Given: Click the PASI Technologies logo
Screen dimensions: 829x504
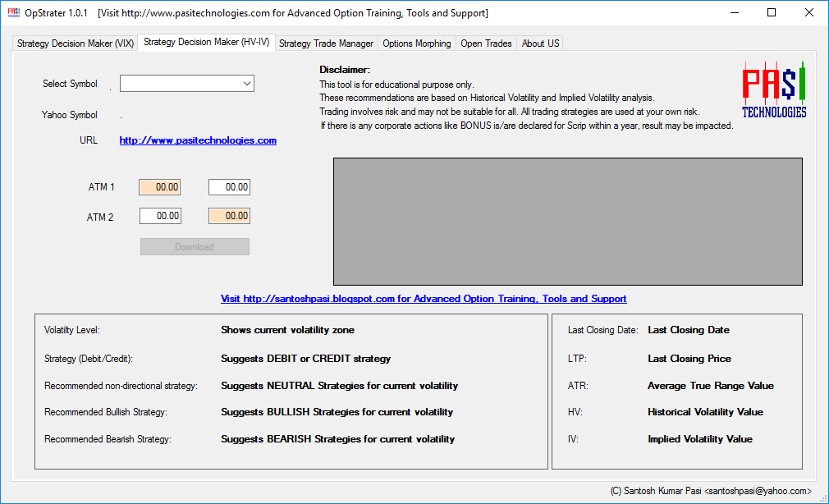Looking at the screenshot, I should pyautogui.click(x=774, y=90).
